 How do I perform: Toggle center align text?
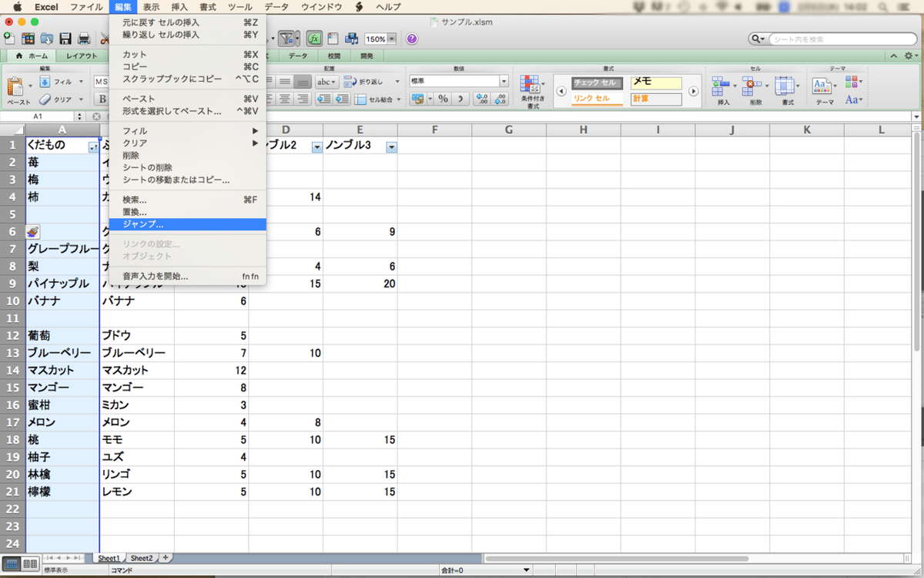click(x=285, y=99)
